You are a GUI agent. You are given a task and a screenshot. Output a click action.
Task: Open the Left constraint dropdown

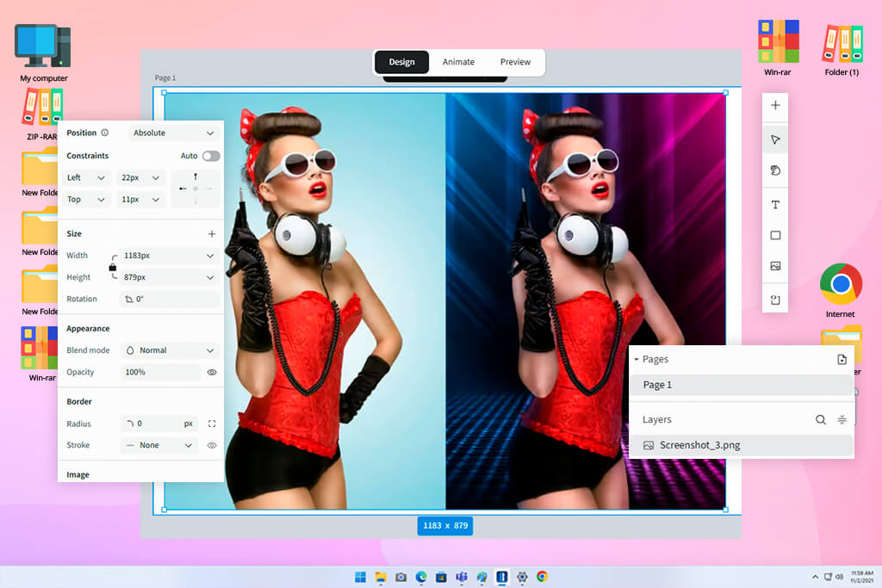pyautogui.click(x=86, y=177)
